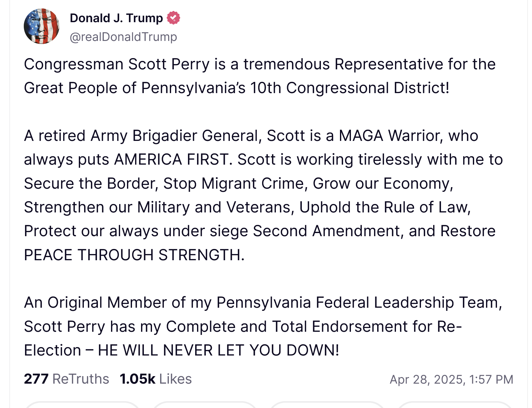
Task: Click the red verified checkmark badge
Action: tap(173, 18)
